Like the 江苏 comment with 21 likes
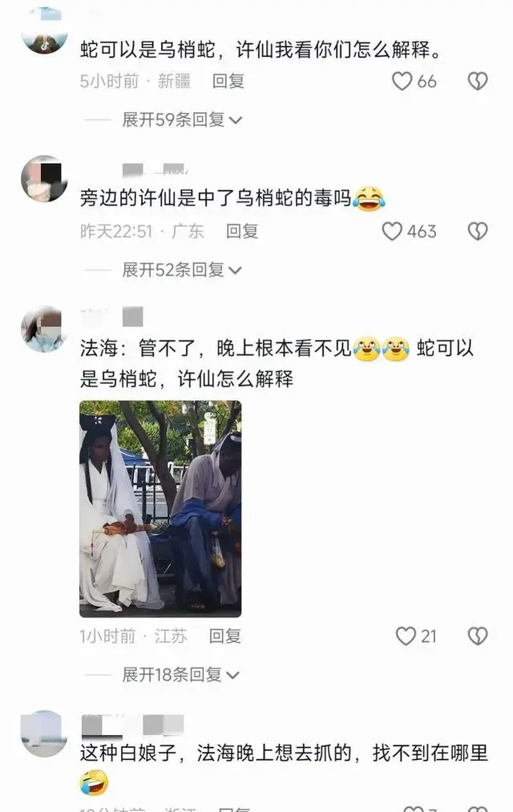Viewport: 513px width, 812px height. (406, 636)
